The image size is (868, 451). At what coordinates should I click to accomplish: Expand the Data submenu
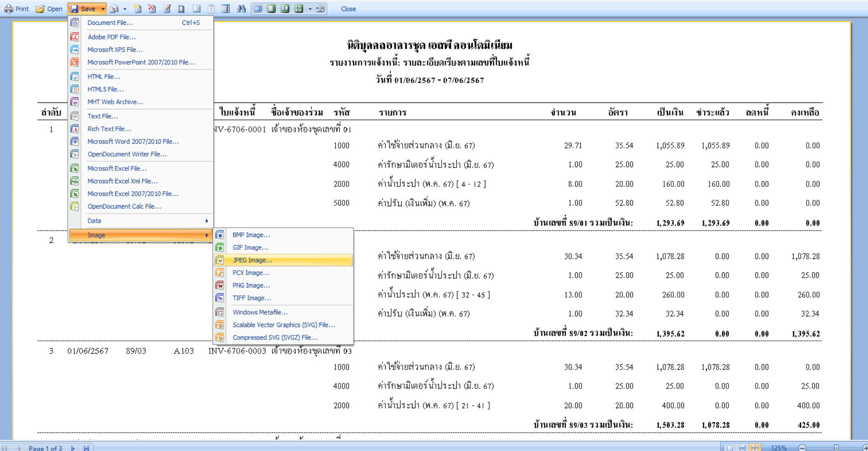coord(141,221)
